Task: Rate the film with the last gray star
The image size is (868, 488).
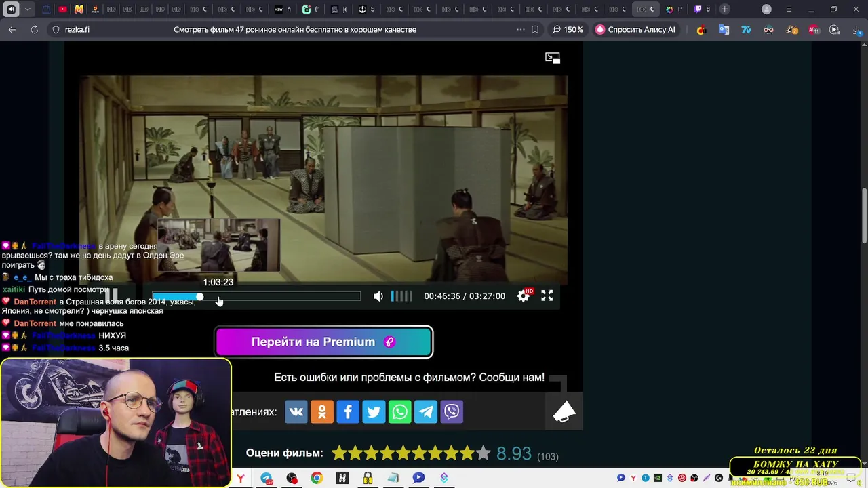Action: pyautogui.click(x=483, y=453)
